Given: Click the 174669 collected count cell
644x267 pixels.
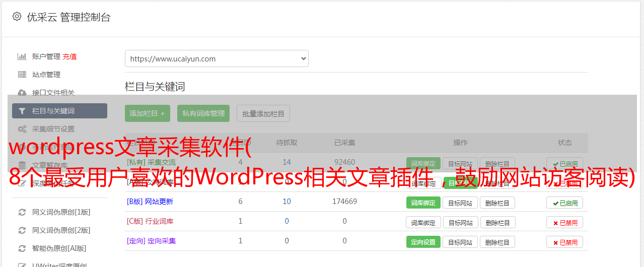Looking at the screenshot, I should coord(344,202).
